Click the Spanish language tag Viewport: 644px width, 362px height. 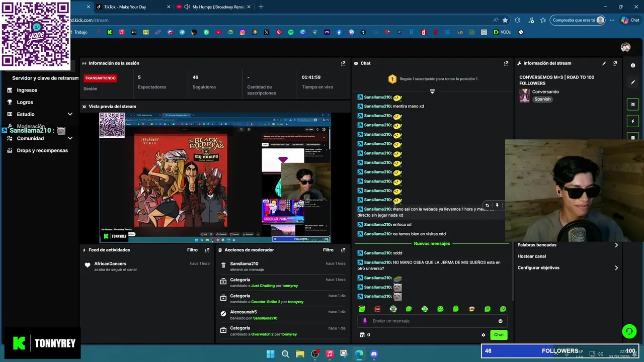pos(542,99)
